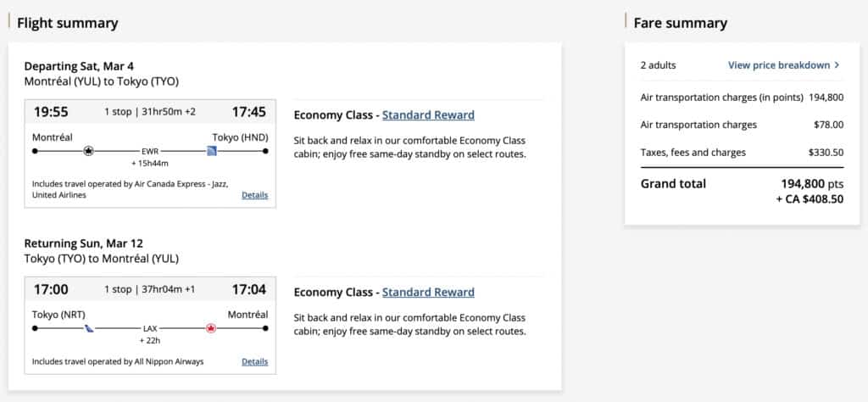Click the Montréal arrival dot on return route
The height and width of the screenshot is (402, 868).
[x=265, y=328]
